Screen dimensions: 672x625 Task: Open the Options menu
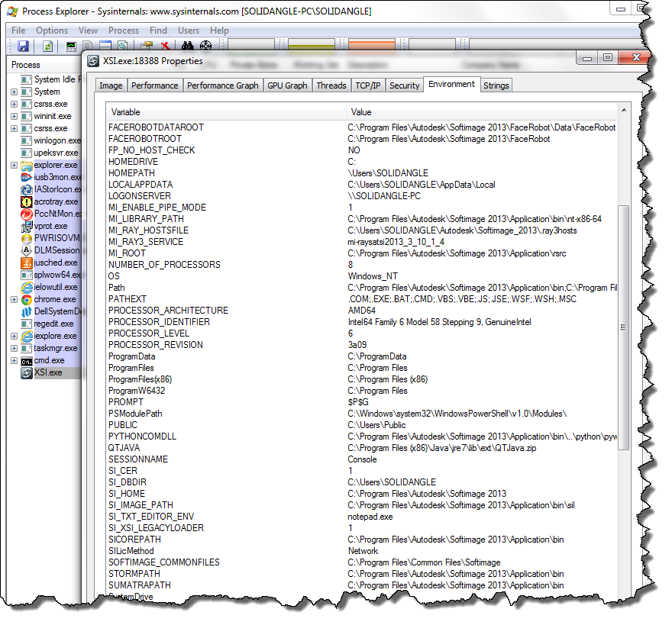click(52, 31)
